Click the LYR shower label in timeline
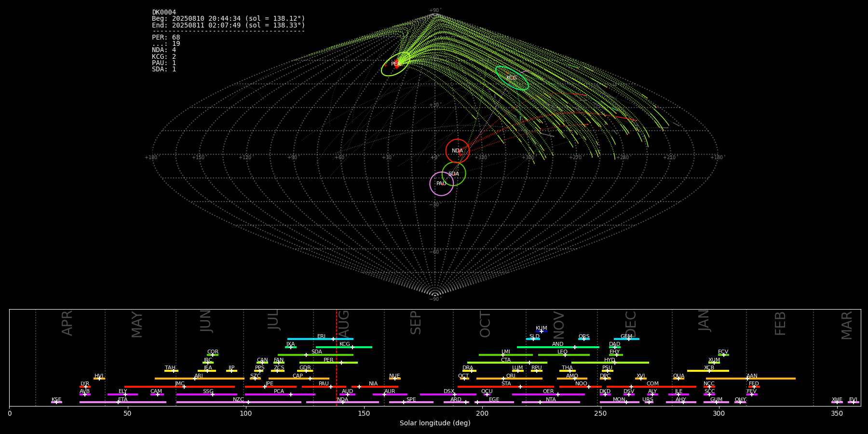Screen dimensions: 868x434 click(85, 384)
